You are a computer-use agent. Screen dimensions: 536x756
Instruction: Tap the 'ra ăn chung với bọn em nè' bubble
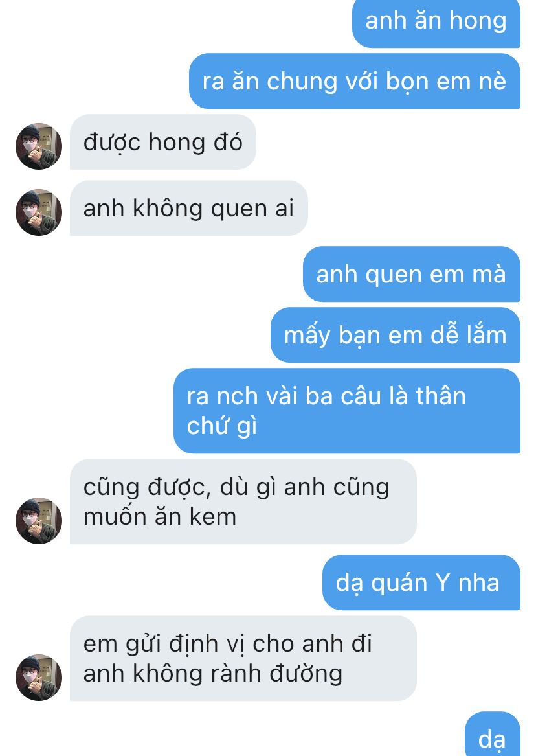pyautogui.click(x=355, y=81)
